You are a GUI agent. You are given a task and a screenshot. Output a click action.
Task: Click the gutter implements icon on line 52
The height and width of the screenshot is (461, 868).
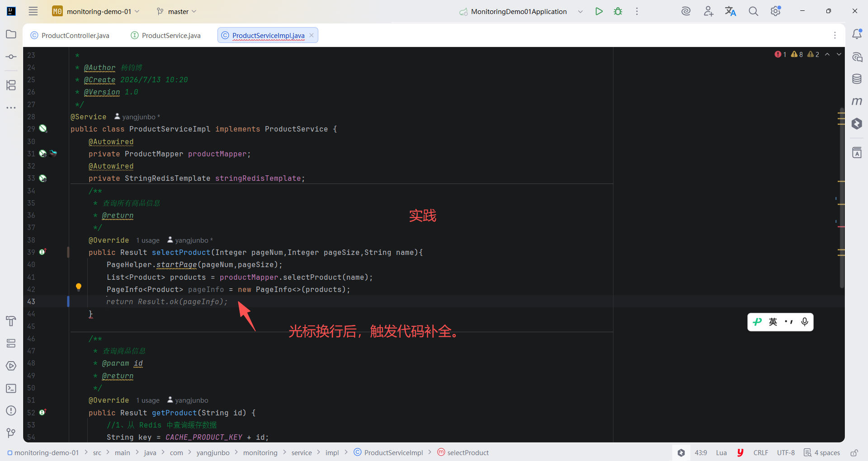43,412
